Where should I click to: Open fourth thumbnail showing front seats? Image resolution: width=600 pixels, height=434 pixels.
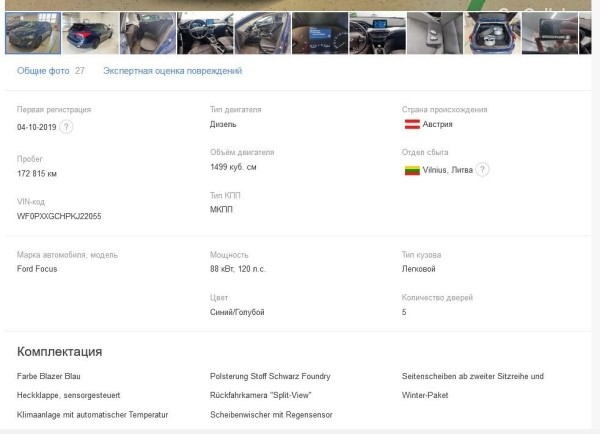[205, 32]
